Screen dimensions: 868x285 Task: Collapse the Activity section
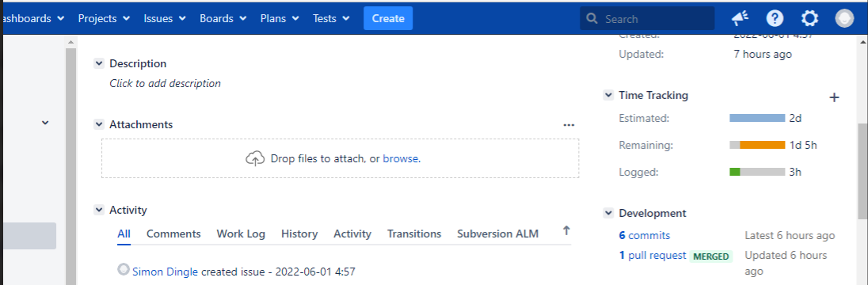99,210
